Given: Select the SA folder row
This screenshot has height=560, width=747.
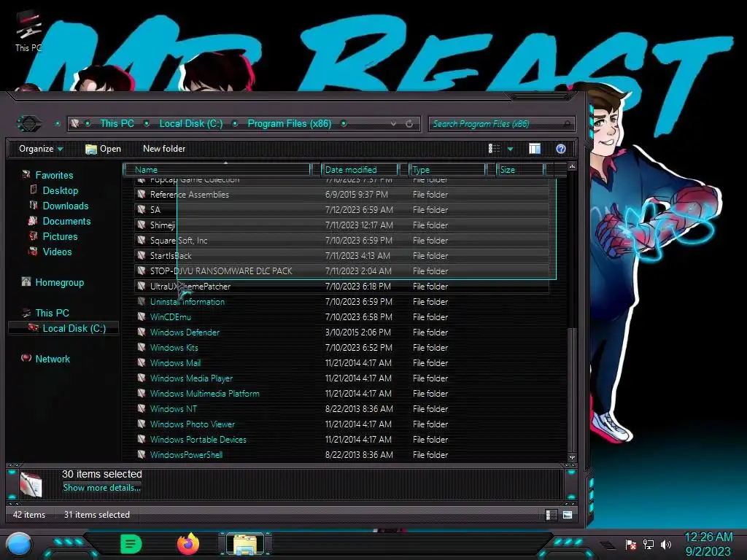Looking at the screenshot, I should click(341, 209).
